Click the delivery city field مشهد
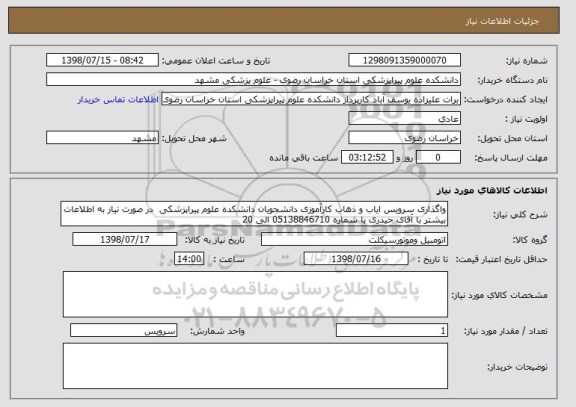This screenshot has height=407, width=576. pyautogui.click(x=102, y=138)
